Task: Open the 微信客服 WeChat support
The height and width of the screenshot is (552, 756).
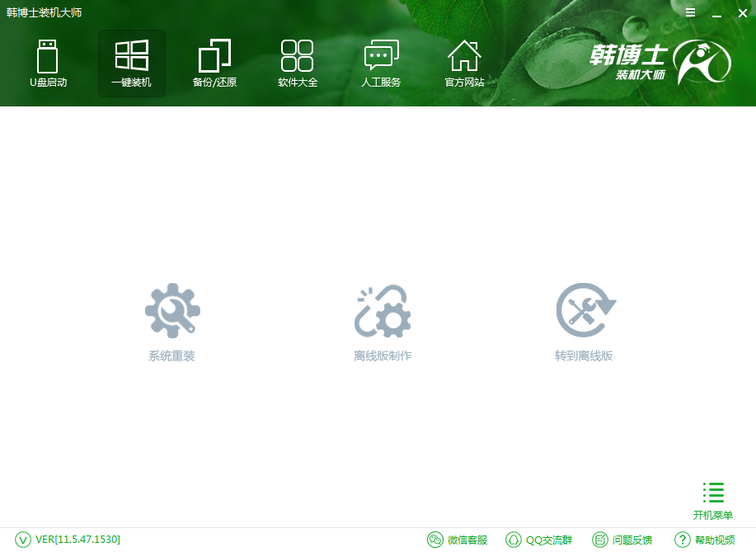Action: click(459, 540)
